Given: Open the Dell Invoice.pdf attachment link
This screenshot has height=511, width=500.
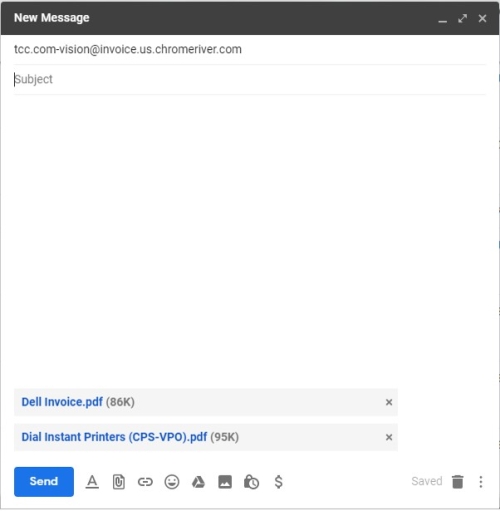Looking at the screenshot, I should click(62, 402).
